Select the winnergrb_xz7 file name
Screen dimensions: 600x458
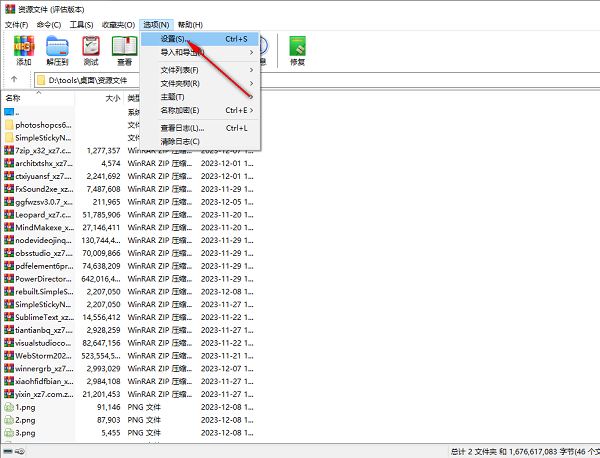point(44,368)
